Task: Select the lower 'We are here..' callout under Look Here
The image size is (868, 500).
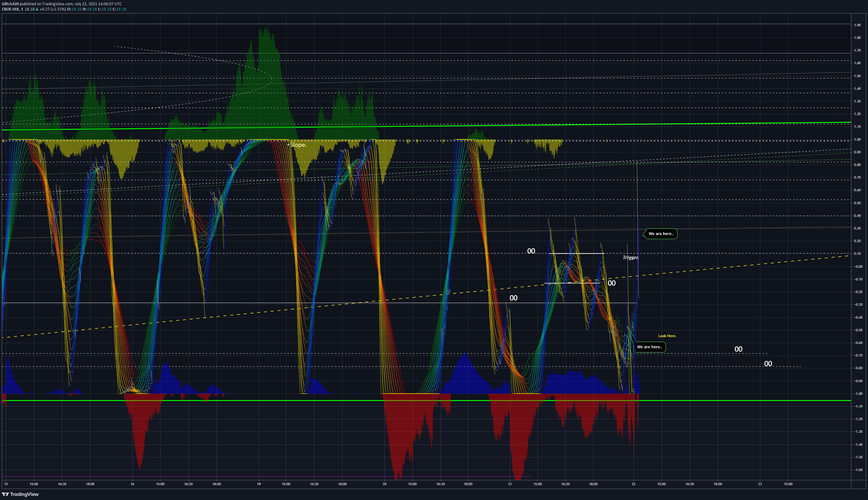Action: pos(650,347)
